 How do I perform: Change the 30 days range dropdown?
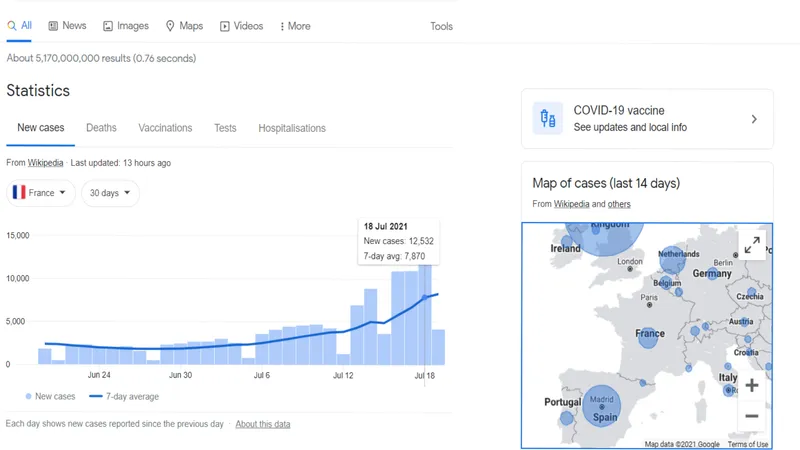pos(110,193)
